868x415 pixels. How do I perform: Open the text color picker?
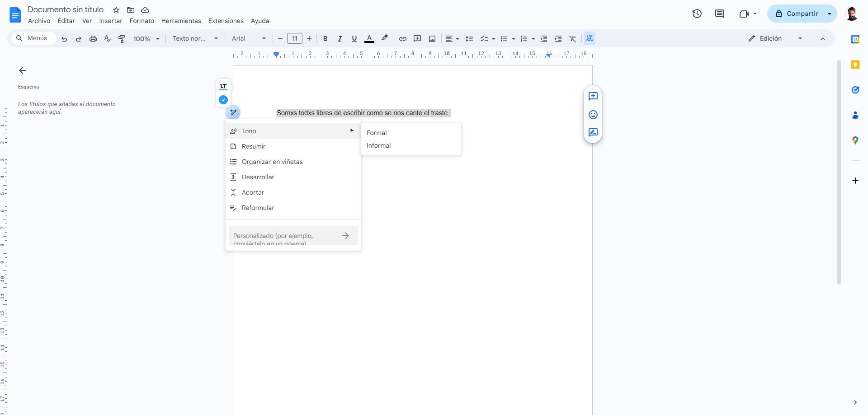click(x=369, y=39)
